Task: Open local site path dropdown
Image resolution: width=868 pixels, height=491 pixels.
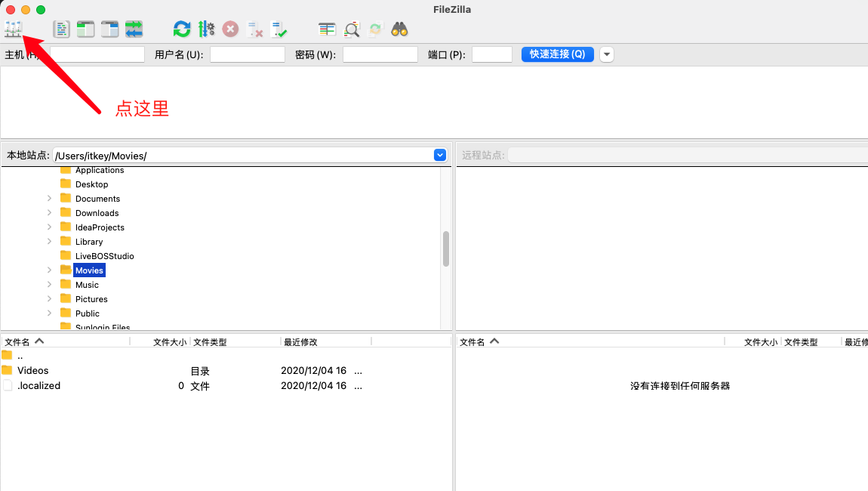Action: tap(440, 155)
